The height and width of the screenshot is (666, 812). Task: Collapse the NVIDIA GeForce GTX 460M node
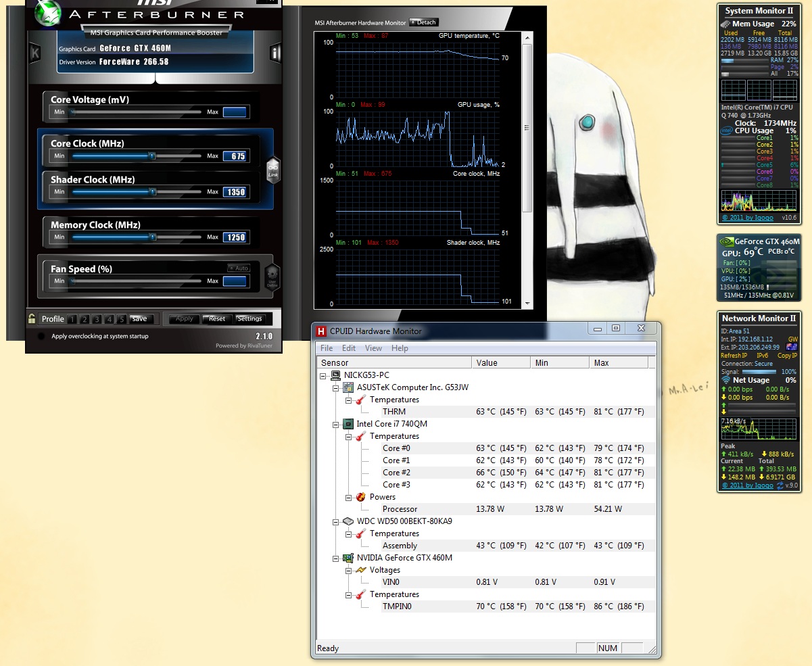coord(336,558)
